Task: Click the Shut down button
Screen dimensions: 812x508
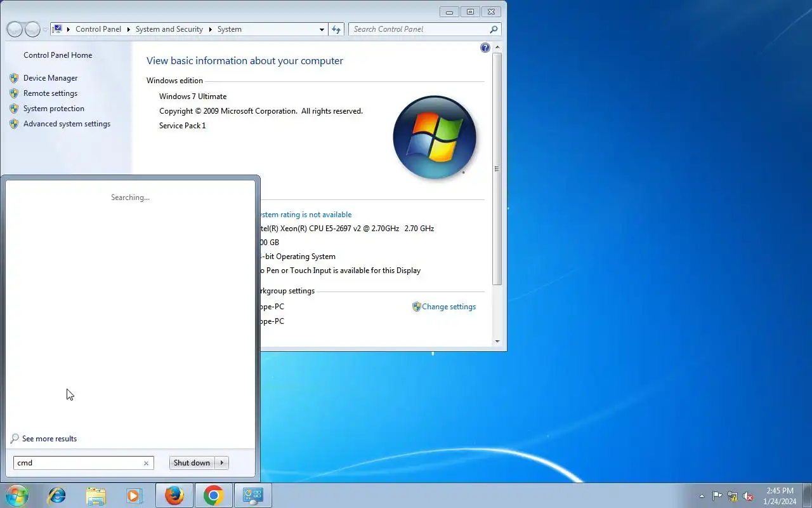Action: (192, 463)
